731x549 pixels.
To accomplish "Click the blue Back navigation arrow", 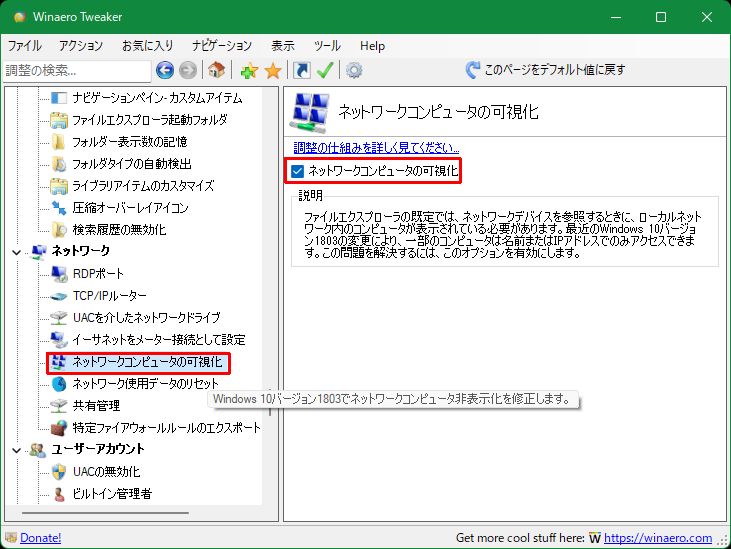I will pos(165,70).
